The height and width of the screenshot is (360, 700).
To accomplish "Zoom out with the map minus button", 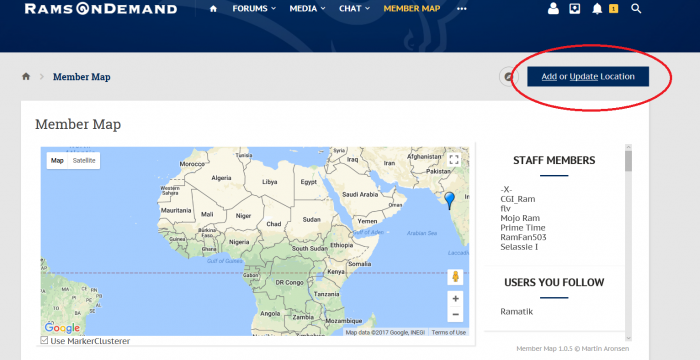I will pyautogui.click(x=455, y=314).
